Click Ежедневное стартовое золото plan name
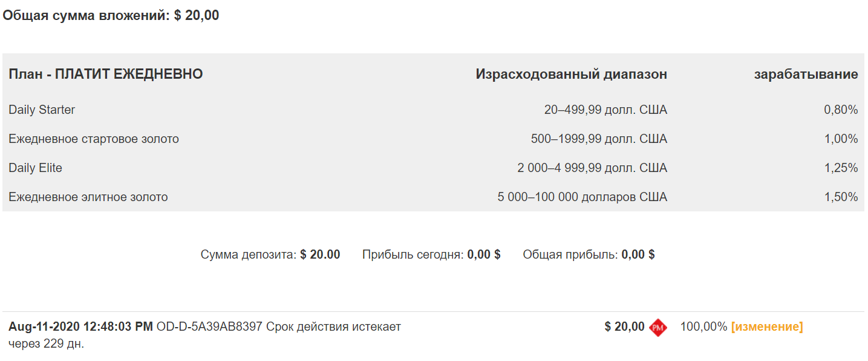Viewport: 868px width, 361px height. [x=94, y=139]
